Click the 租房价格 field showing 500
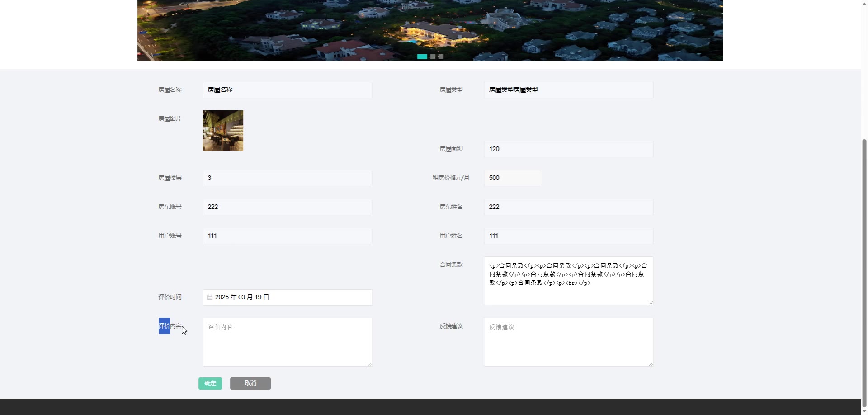This screenshot has height=415, width=868. (x=513, y=178)
